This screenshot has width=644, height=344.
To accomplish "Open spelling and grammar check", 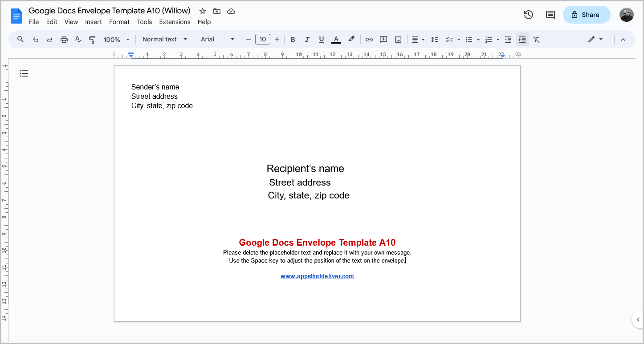I will 78,39.
